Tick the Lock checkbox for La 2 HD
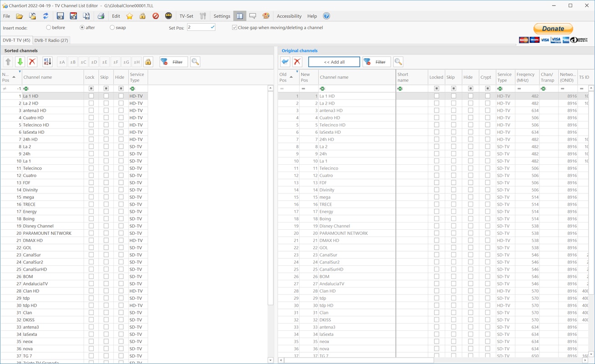 point(92,103)
